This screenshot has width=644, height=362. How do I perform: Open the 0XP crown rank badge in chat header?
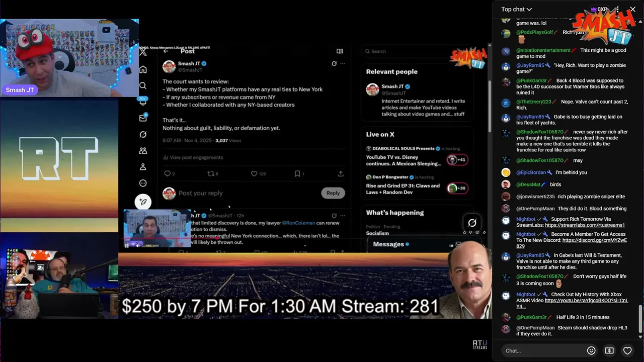(599, 9)
